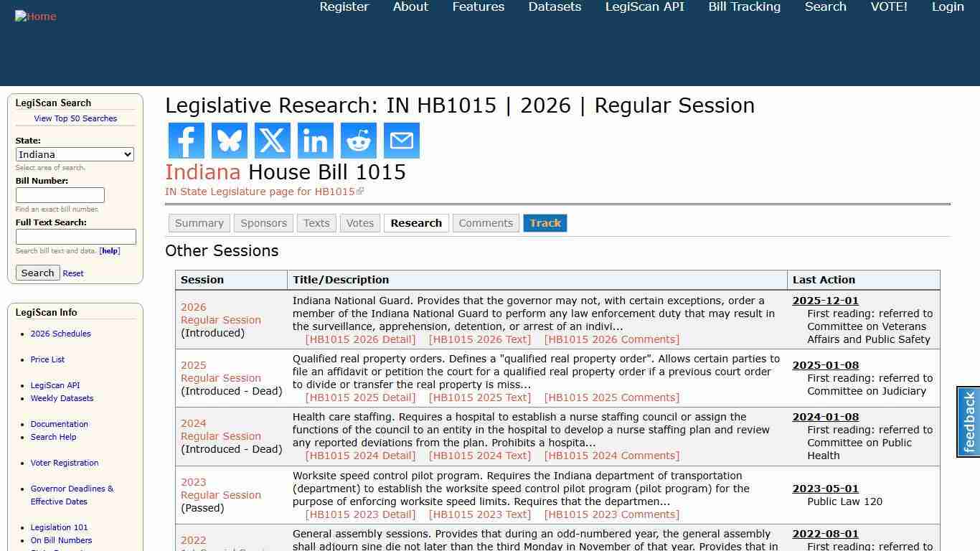This screenshot has height=551, width=980.
Task: Switch to the Summary tab
Action: click(x=199, y=223)
